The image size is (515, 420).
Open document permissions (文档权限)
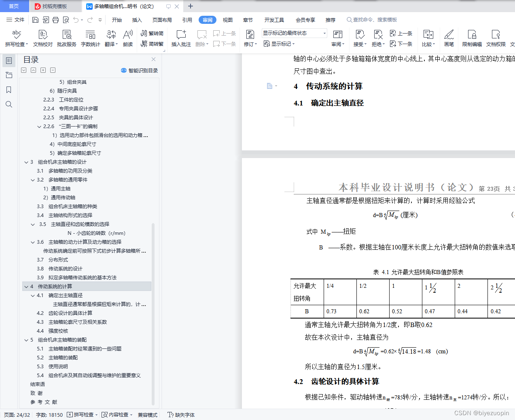coord(496,38)
